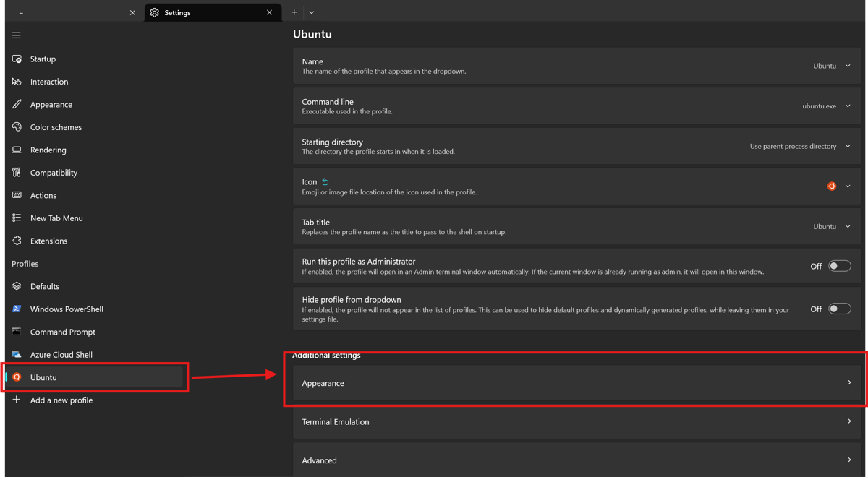This screenshot has height=477, width=868.
Task: Expand the Name setting row
Action: 577,66
